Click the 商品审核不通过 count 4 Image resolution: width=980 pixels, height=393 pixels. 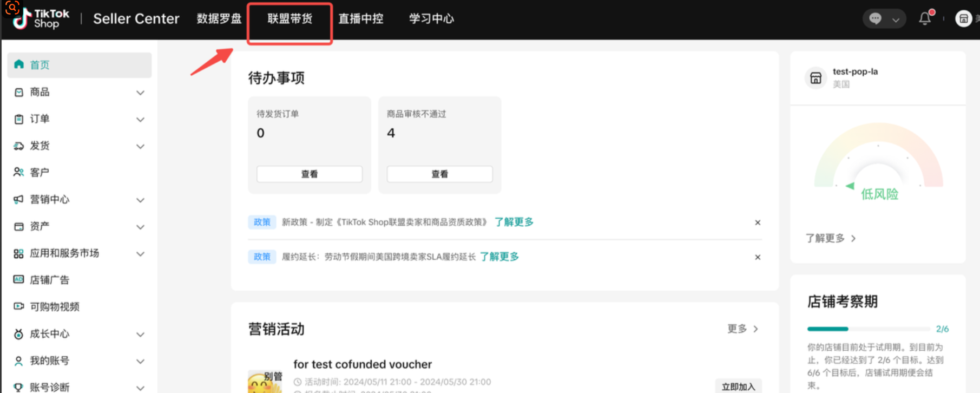pyautogui.click(x=391, y=133)
